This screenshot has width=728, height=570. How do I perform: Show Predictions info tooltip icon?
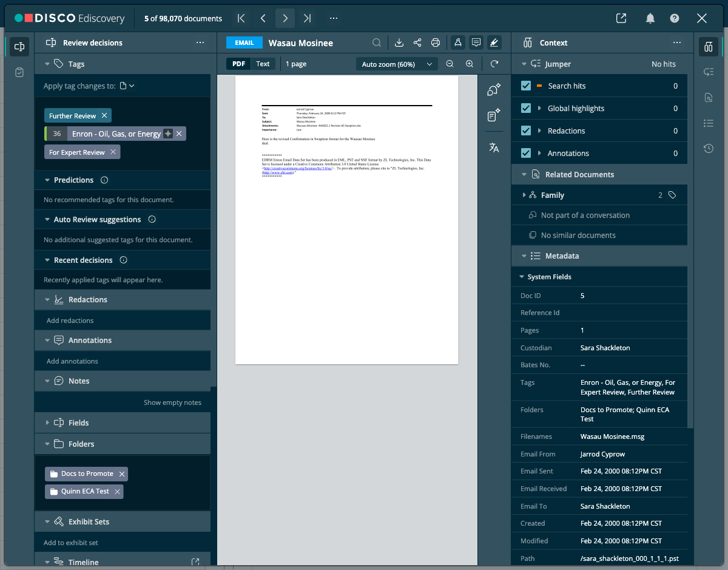tap(104, 180)
